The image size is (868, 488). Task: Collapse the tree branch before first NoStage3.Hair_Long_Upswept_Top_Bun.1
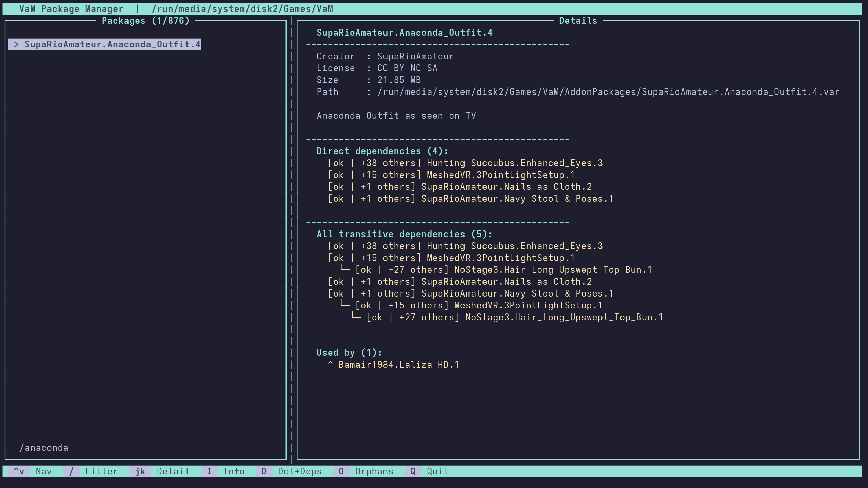click(x=345, y=269)
